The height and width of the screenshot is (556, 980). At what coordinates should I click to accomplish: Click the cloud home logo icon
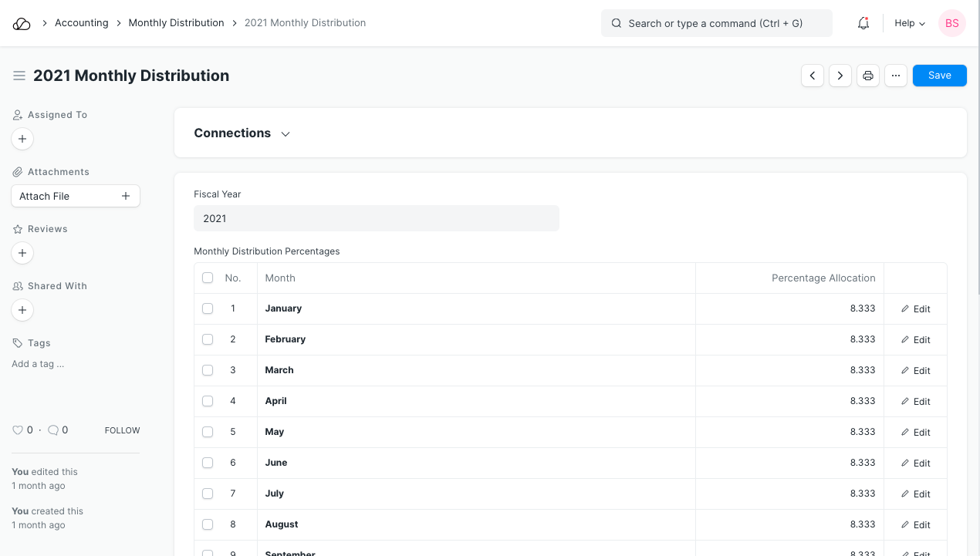click(22, 23)
